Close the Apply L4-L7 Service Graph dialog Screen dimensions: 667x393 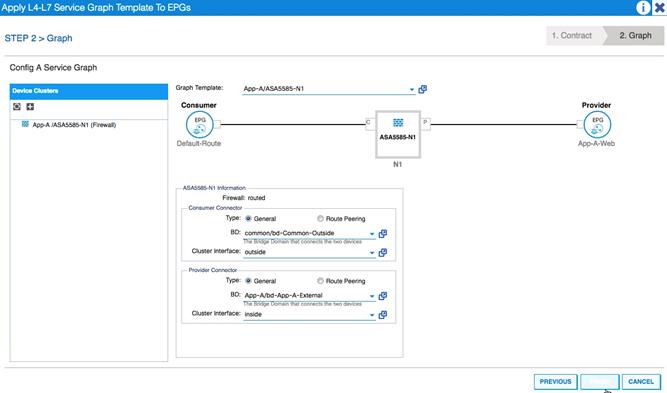click(660, 7)
